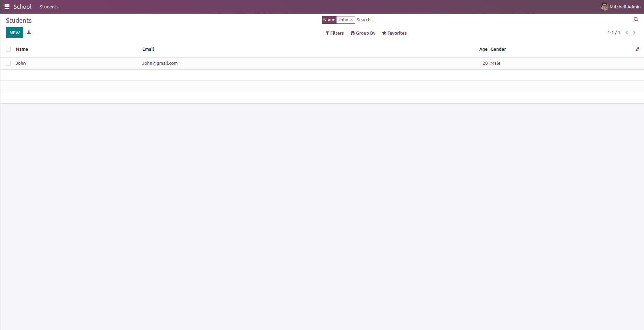Remove the John name search facet
644x330 pixels.
352,20
